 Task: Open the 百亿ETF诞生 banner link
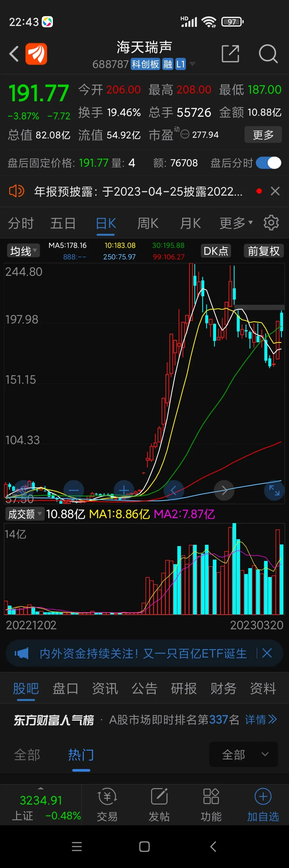click(143, 654)
